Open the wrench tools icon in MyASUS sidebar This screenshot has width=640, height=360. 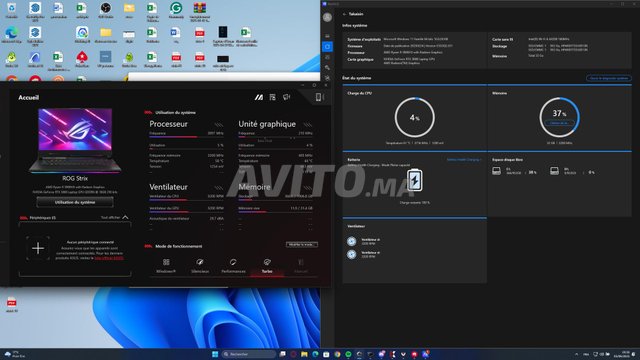[327, 68]
